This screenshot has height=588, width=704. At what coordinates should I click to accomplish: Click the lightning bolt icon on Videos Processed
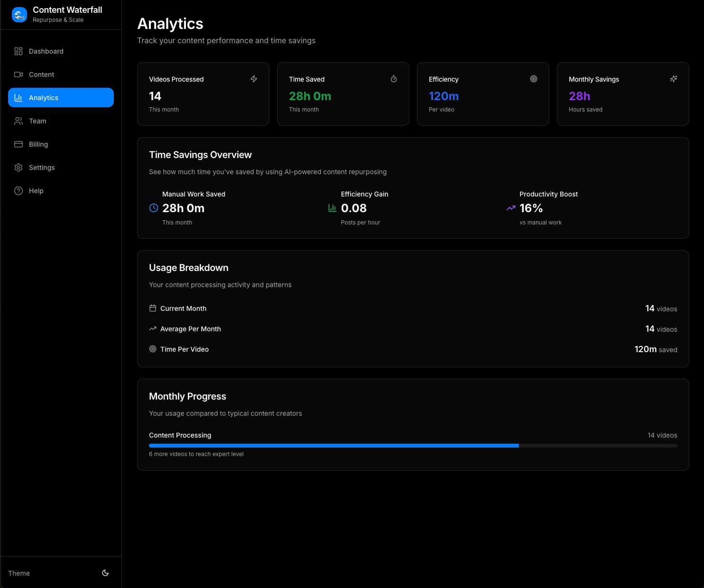[254, 79]
